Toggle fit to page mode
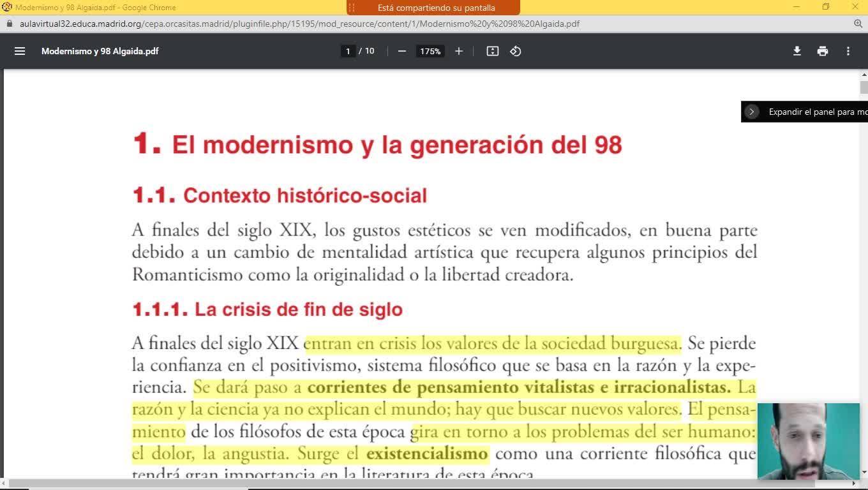Viewport: 868px width, 490px height. (493, 51)
